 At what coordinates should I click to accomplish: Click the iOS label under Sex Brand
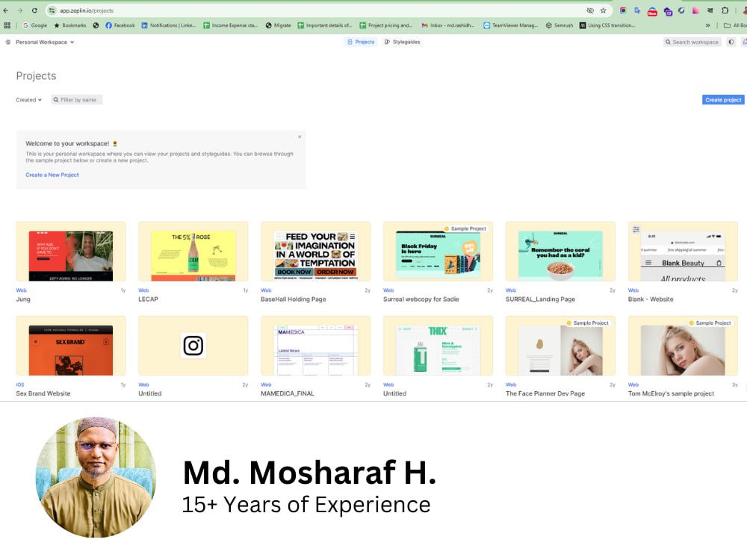[x=20, y=385]
